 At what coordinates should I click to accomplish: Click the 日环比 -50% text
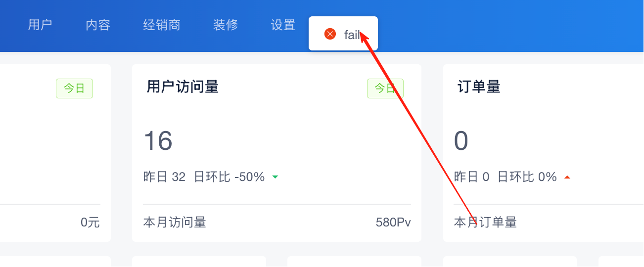(230, 177)
